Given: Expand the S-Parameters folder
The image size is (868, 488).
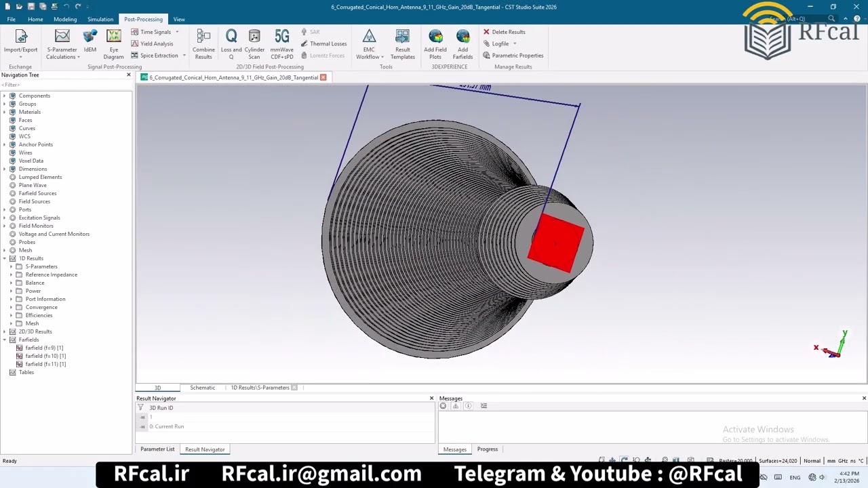Looking at the screenshot, I should point(12,266).
